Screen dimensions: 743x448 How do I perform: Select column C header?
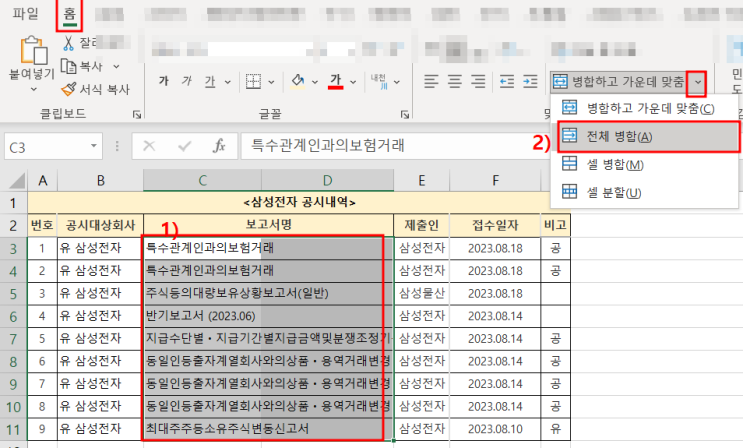point(202,181)
